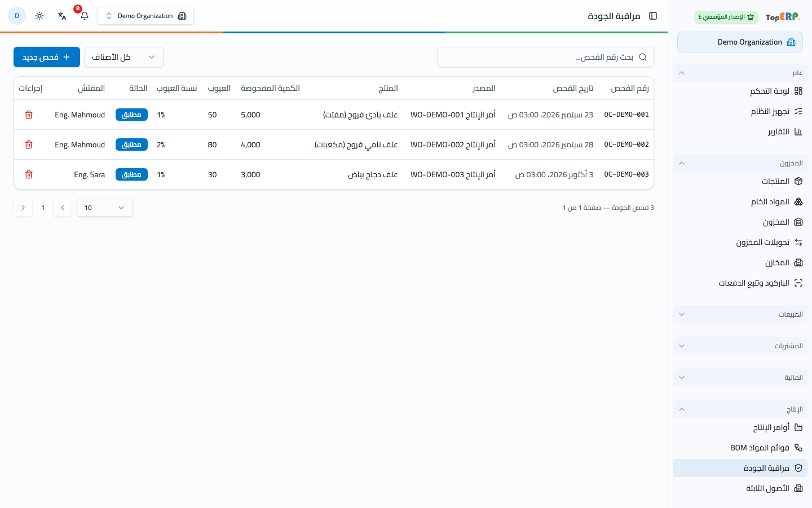This screenshot has width=812, height=508.
Task: Go to المنتجات products
Action: 740,181
